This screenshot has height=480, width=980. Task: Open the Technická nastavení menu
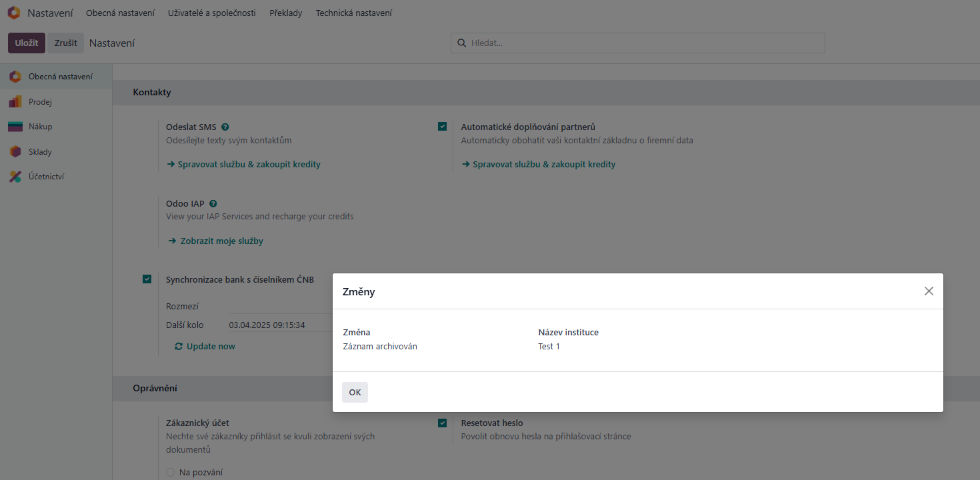tap(353, 13)
